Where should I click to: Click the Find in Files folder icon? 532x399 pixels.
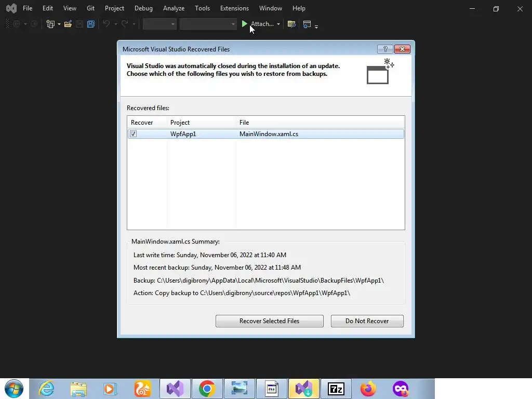coord(291,24)
